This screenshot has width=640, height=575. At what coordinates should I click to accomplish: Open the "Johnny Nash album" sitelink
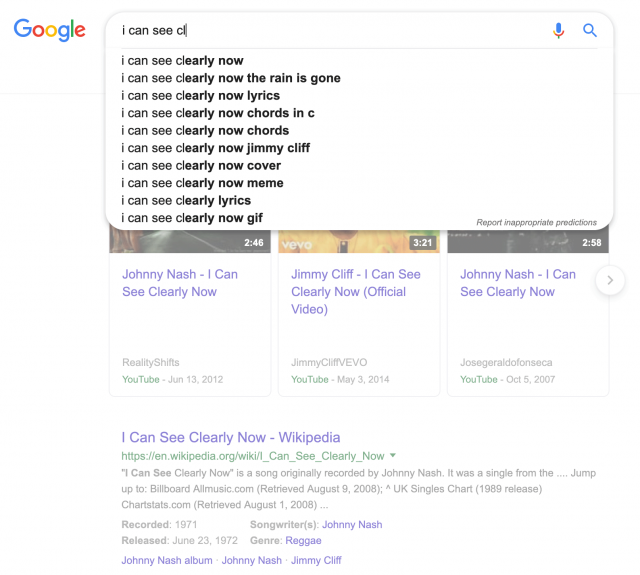(x=167, y=561)
